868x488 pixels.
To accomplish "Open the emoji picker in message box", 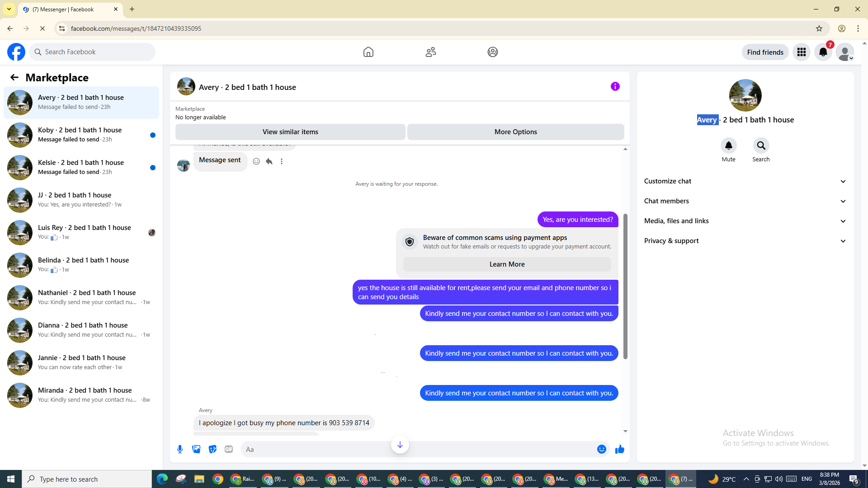I will point(601,449).
